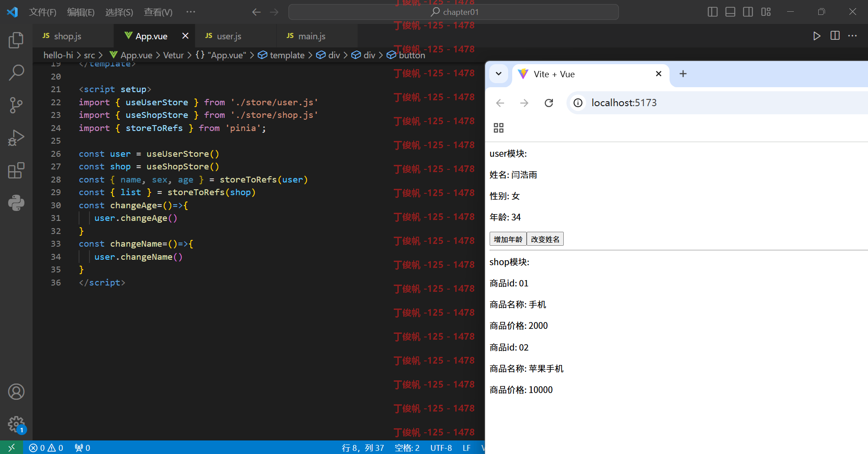868x454 pixels.
Task: Open the 编辑(E) menu
Action: click(x=80, y=12)
